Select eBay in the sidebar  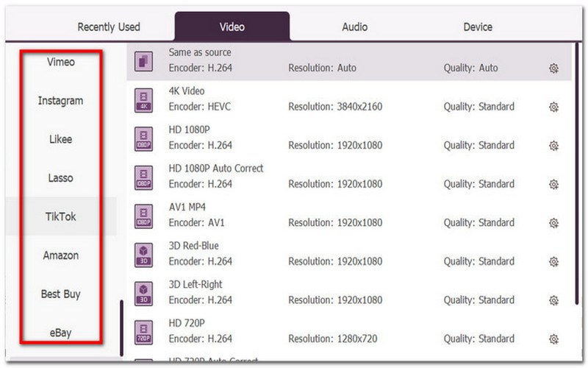click(x=60, y=333)
